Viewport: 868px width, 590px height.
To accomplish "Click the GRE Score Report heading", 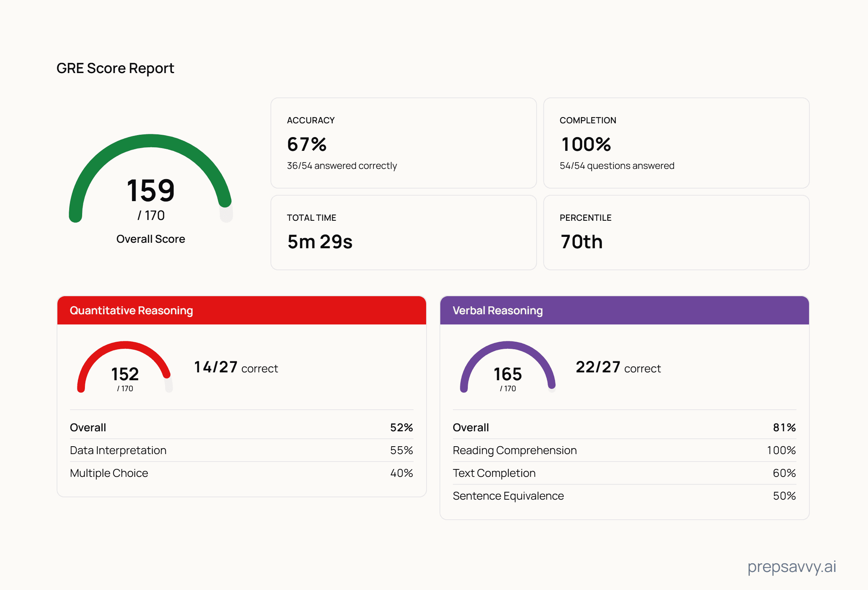I will (x=115, y=68).
